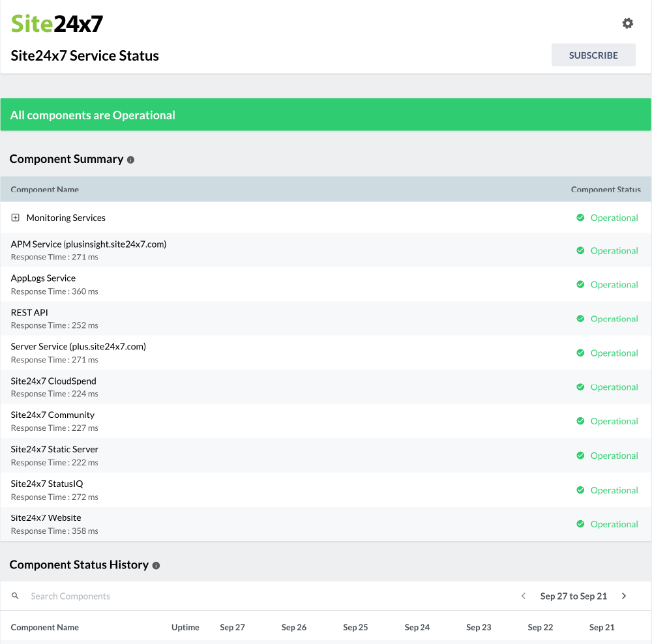Viewport: 652px width, 644px height.
Task: Click the Sep 27 to Sep 21 range label
Action: (573, 596)
